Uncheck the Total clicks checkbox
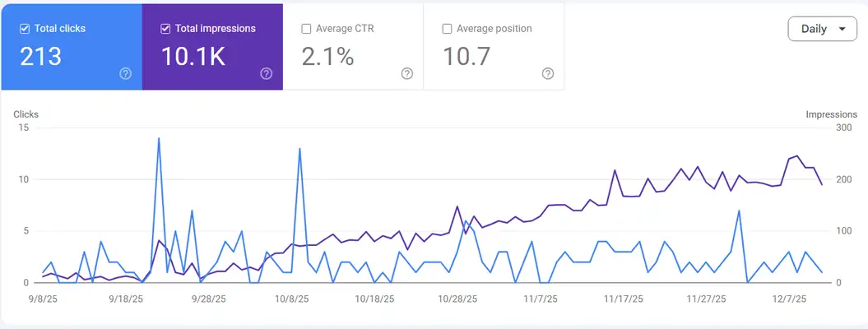Viewport: 868px width, 329px height. coord(25,29)
